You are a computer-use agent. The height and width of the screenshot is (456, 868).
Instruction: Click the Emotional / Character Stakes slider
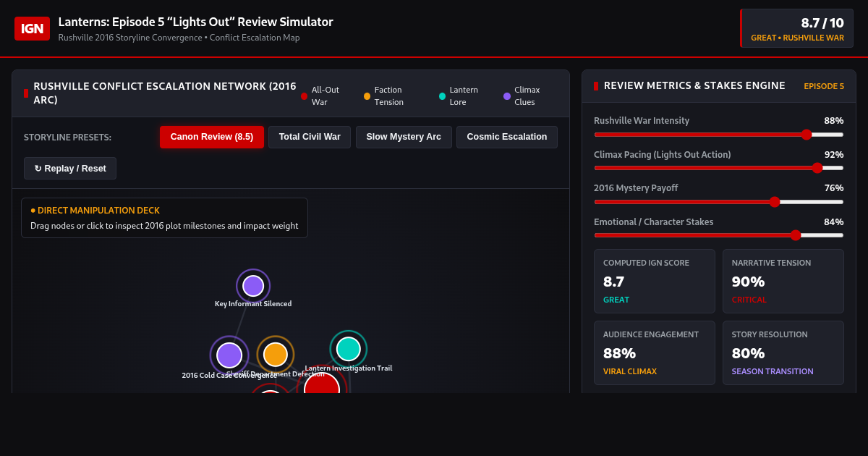pyautogui.click(x=719, y=235)
